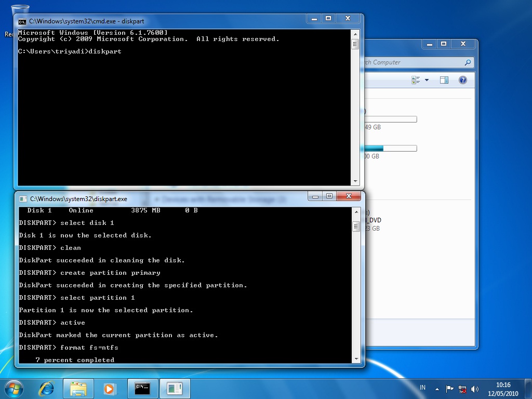Click the 'DISKPART> select partition 1' line
The width and height of the screenshot is (532, 399).
(x=77, y=298)
